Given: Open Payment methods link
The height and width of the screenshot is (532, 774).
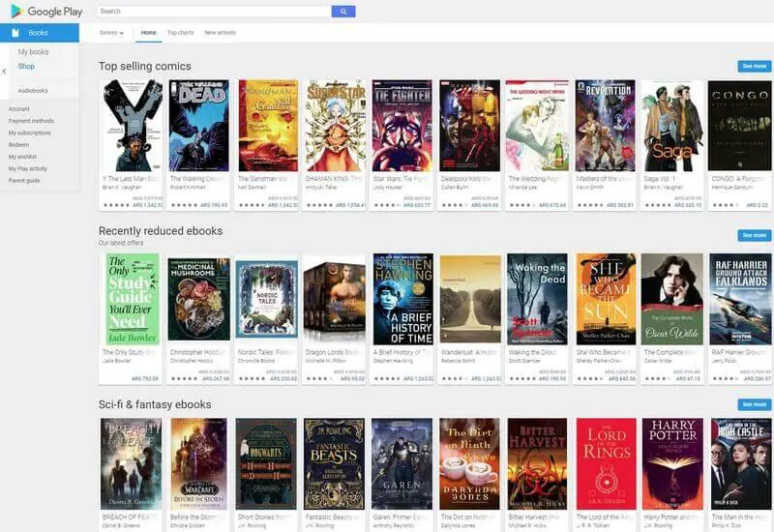Looking at the screenshot, I should [x=31, y=121].
